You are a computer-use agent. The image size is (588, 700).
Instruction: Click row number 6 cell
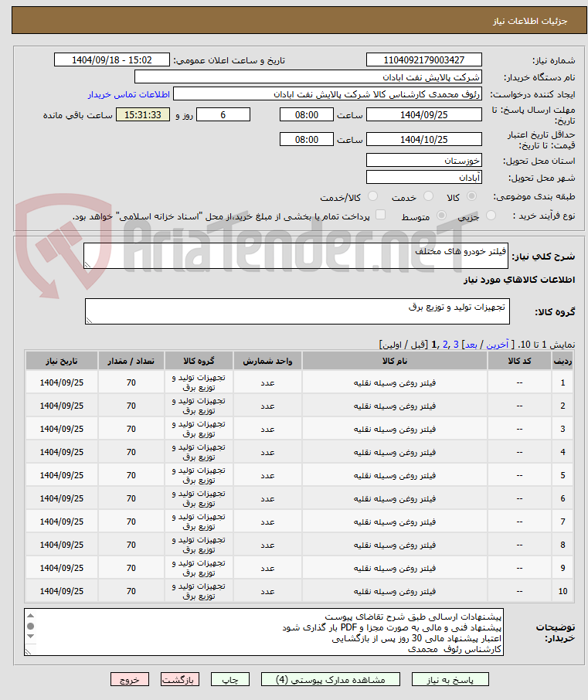(x=563, y=498)
